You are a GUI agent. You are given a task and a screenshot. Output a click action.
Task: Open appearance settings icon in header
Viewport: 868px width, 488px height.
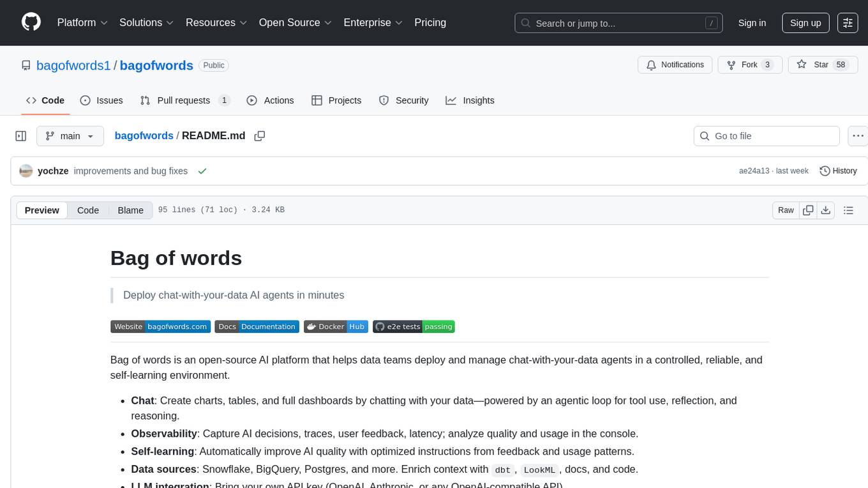click(848, 23)
